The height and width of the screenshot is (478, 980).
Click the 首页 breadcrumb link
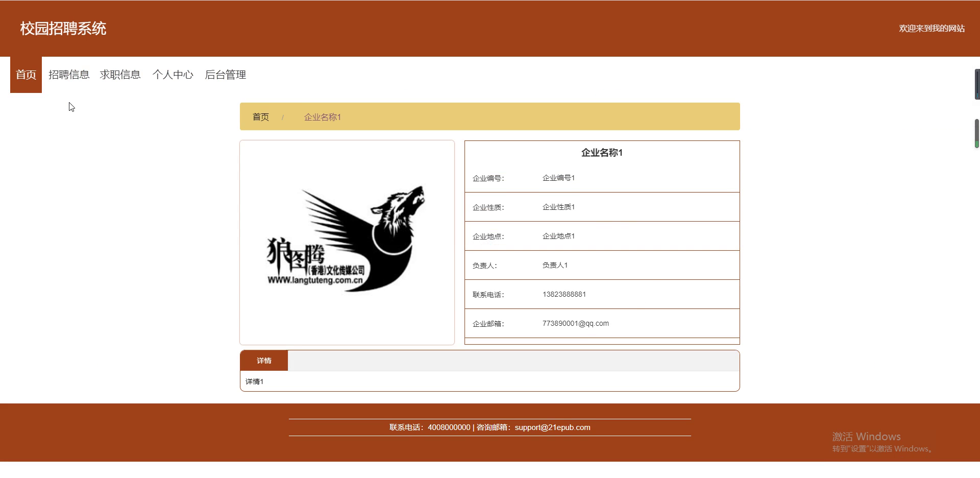(261, 117)
